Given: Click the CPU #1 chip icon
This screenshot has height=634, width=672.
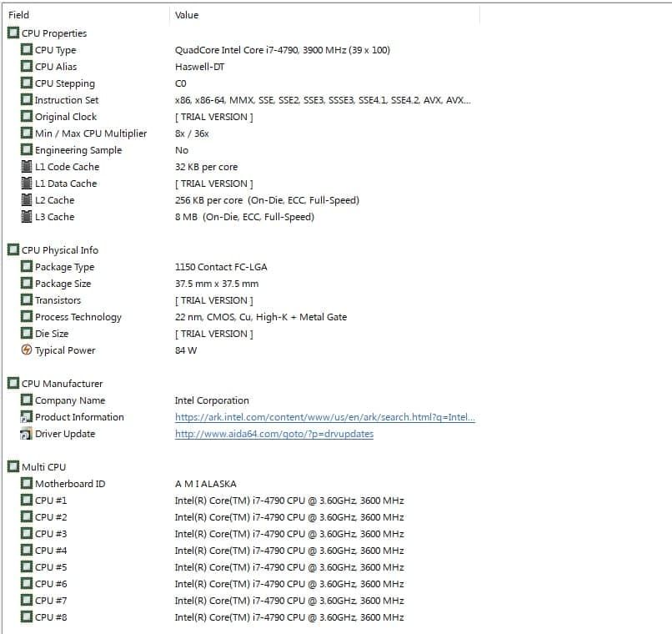Looking at the screenshot, I should point(27,500).
